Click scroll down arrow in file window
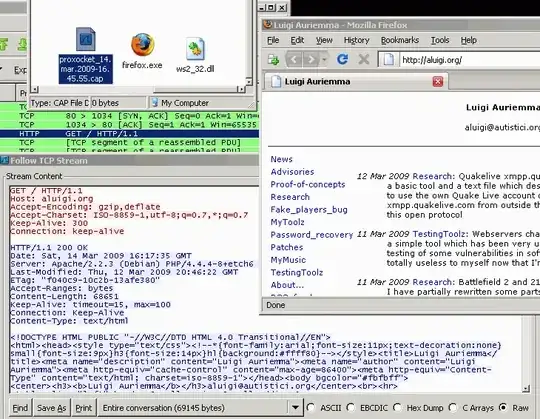The height and width of the screenshot is (419, 540). click(x=249, y=82)
